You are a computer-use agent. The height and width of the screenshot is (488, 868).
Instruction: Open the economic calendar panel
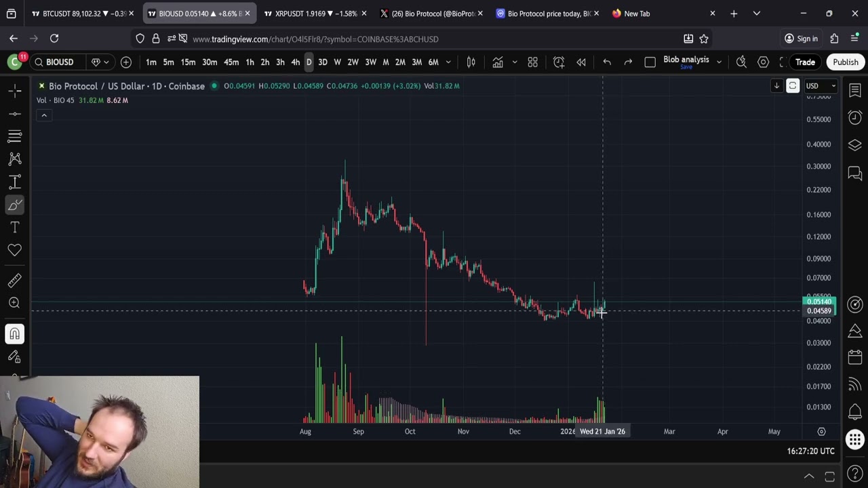[x=854, y=357]
